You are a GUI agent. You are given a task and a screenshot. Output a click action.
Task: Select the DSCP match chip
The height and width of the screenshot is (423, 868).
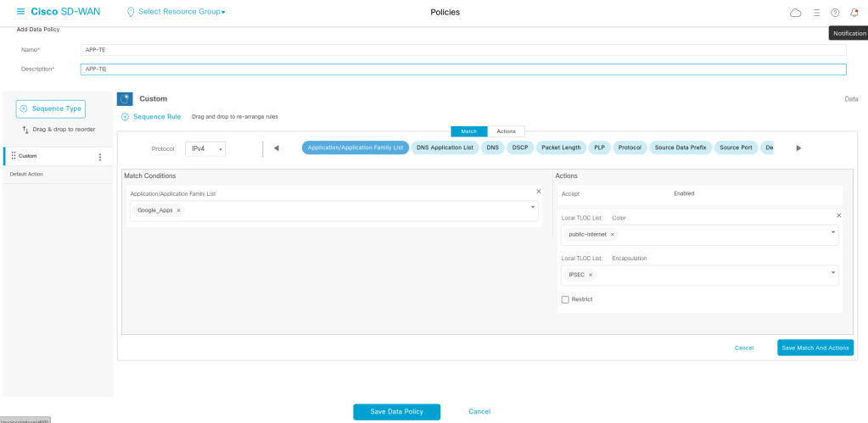click(x=520, y=147)
